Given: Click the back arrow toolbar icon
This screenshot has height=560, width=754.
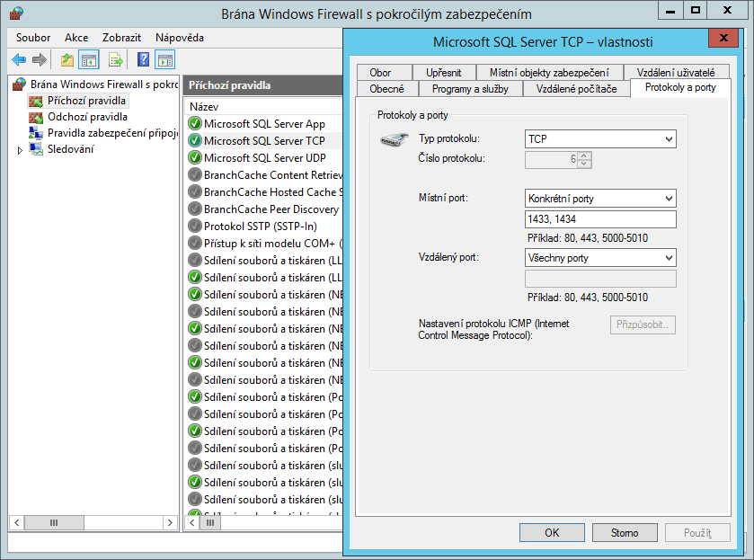Looking at the screenshot, I should [x=19, y=60].
